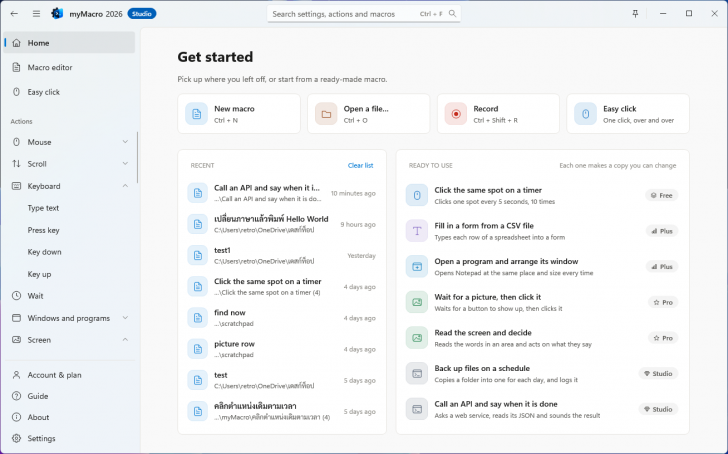The height and width of the screenshot is (454, 728).
Task: Click the pin window icon
Action: click(635, 13)
